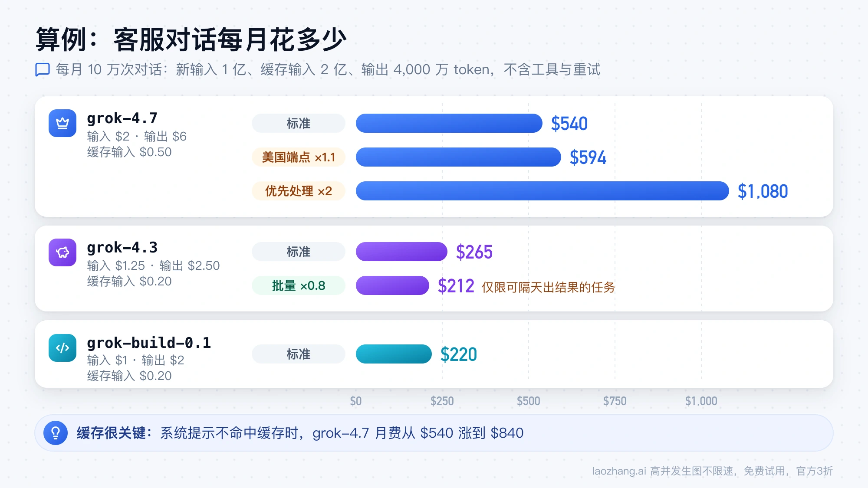Click the pricing line 输入 $2 · 输出 $6
This screenshot has width=868, height=488.
point(137,136)
